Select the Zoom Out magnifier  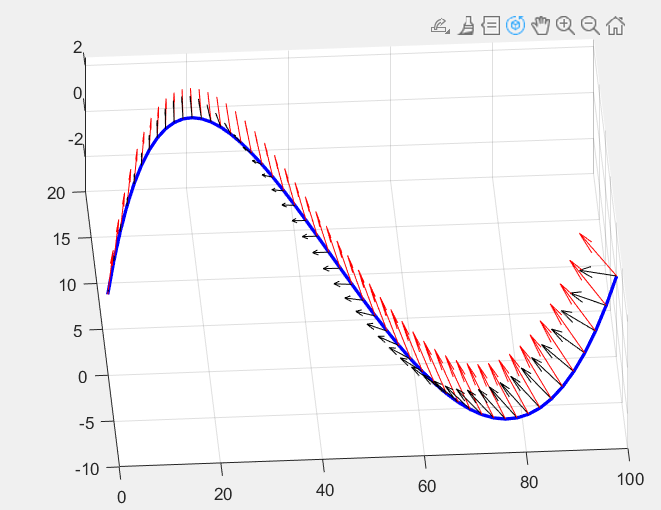590,26
